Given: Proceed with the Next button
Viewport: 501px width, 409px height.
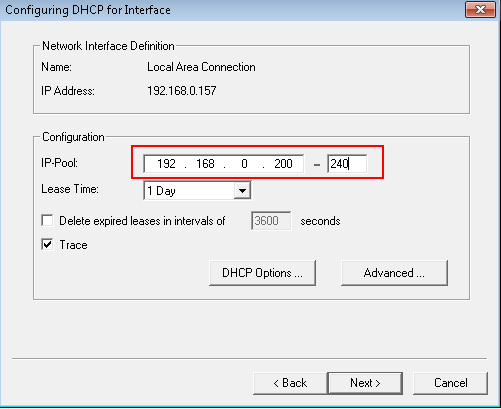Looking at the screenshot, I should pyautogui.click(x=365, y=383).
